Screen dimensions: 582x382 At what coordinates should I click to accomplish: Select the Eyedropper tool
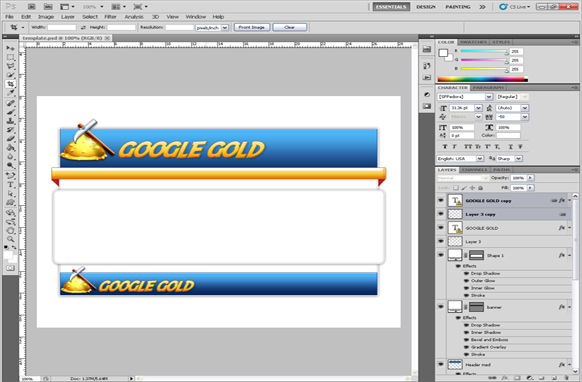tap(10, 93)
